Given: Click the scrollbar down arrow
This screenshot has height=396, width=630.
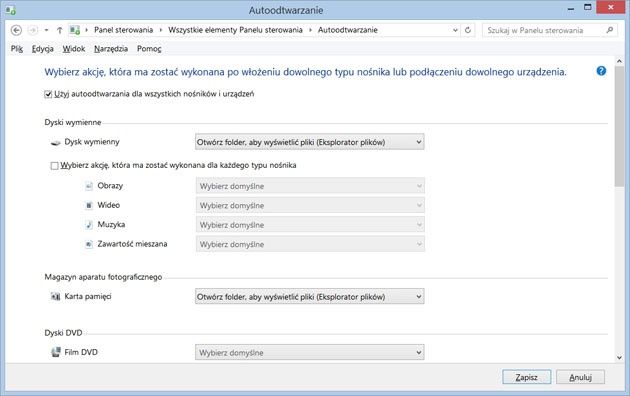Looking at the screenshot, I should 619,357.
